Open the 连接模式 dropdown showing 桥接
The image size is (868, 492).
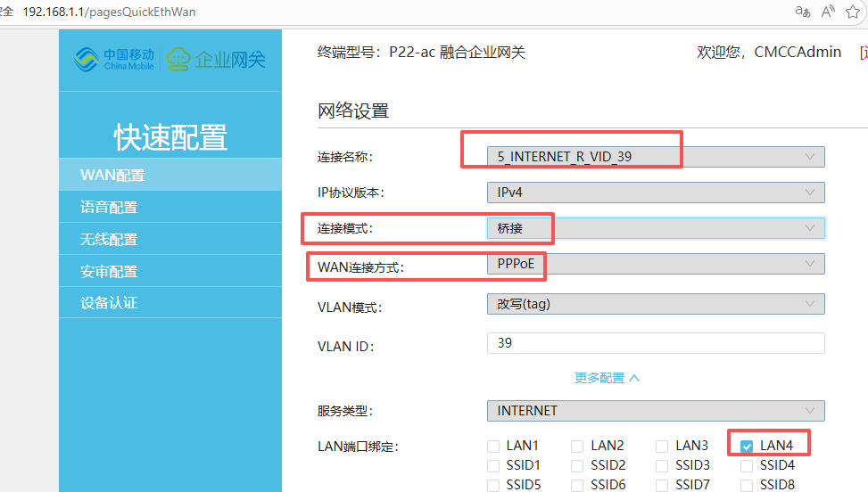pyautogui.click(x=656, y=228)
